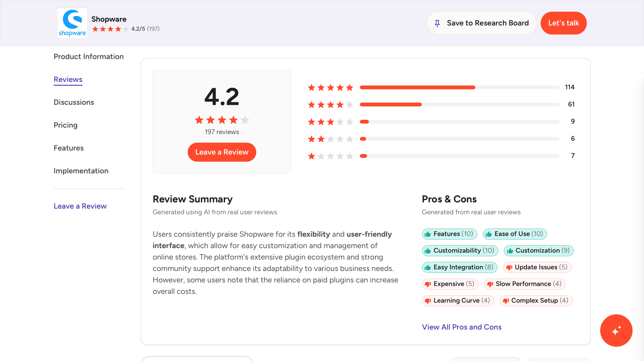Go to the Pricing section
Image resolution: width=644 pixels, height=361 pixels.
point(65,125)
